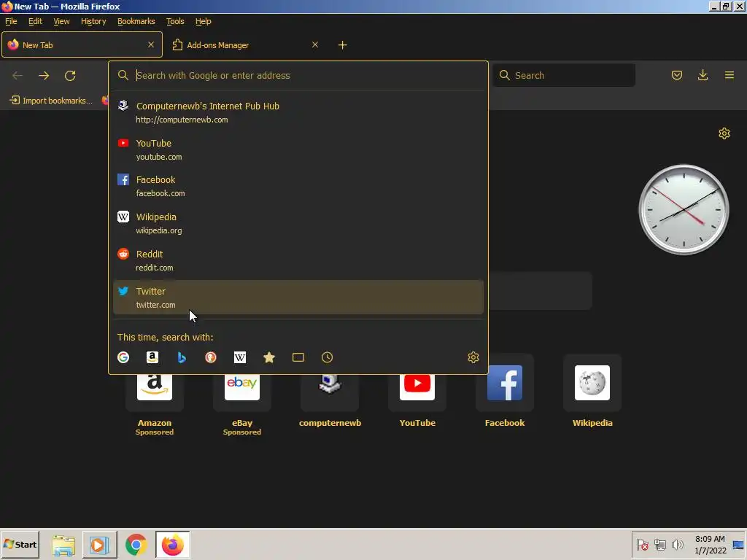747x560 pixels.
Task: Switch to the New Tab tab
Action: (x=82, y=44)
